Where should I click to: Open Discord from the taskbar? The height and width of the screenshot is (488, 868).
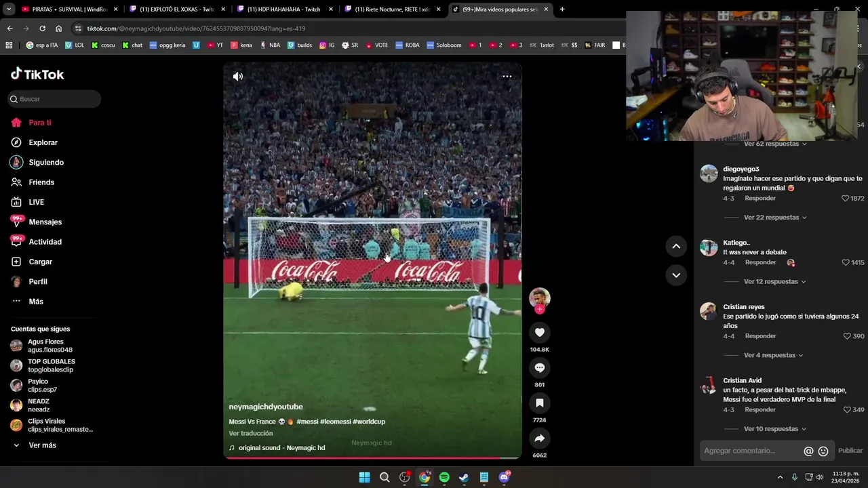pyautogui.click(x=504, y=477)
